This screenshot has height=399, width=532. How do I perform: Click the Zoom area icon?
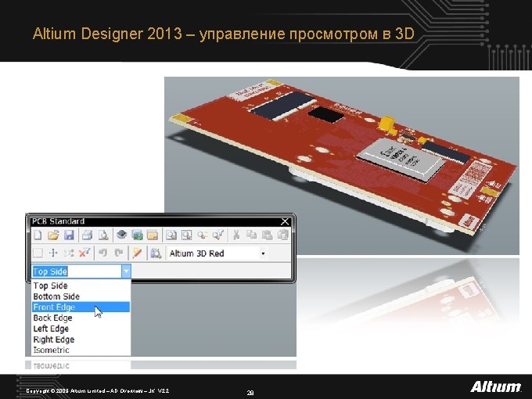(187, 235)
